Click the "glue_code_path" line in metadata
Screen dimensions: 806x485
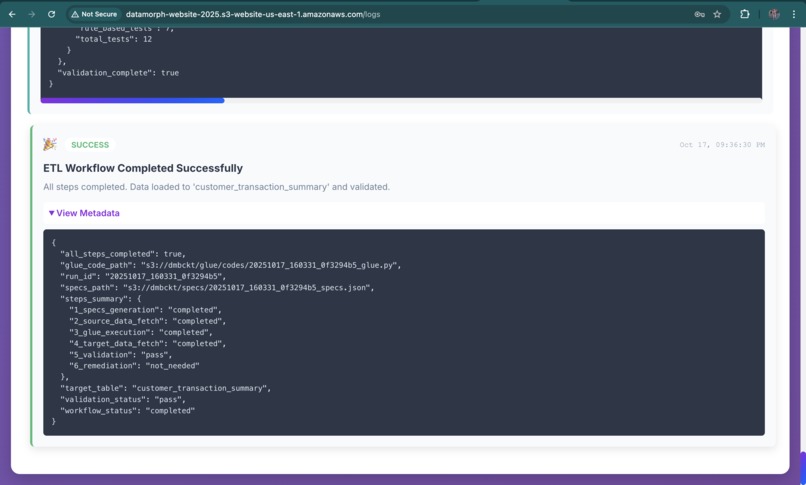[x=230, y=265]
